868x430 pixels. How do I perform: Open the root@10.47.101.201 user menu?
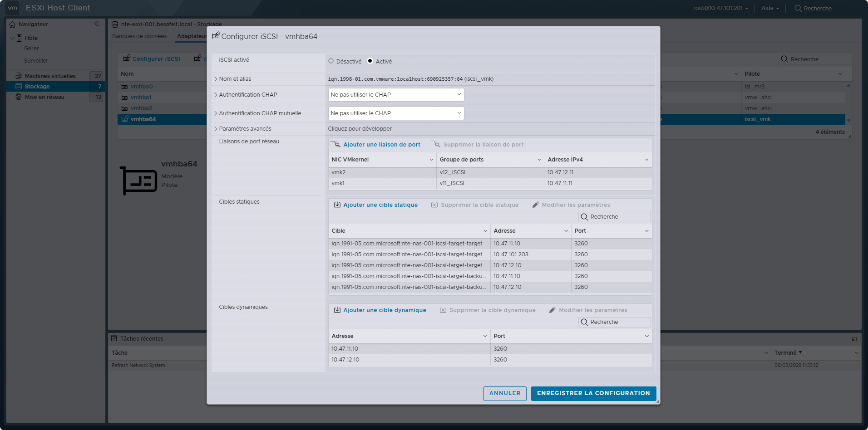pyautogui.click(x=720, y=8)
